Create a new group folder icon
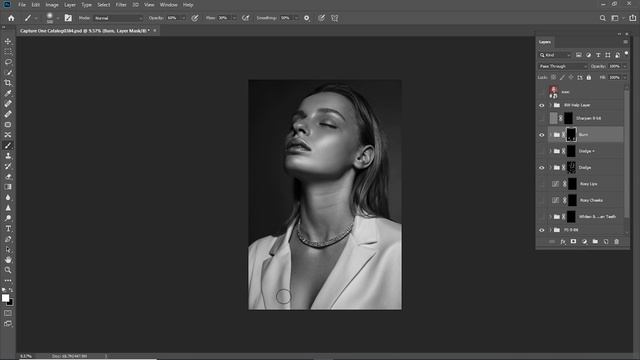The height and width of the screenshot is (360, 640). 595,242
